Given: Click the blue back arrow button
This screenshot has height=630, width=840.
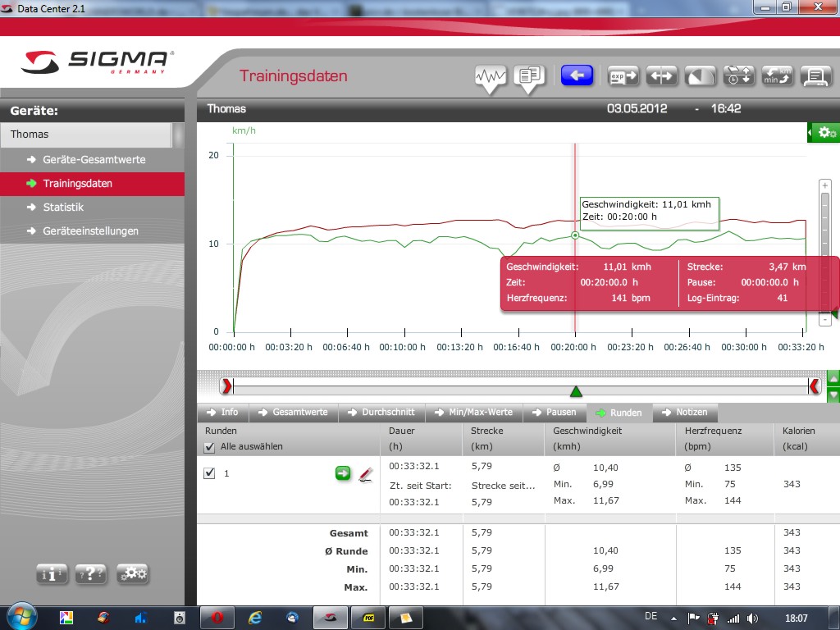Looking at the screenshot, I should (x=577, y=76).
